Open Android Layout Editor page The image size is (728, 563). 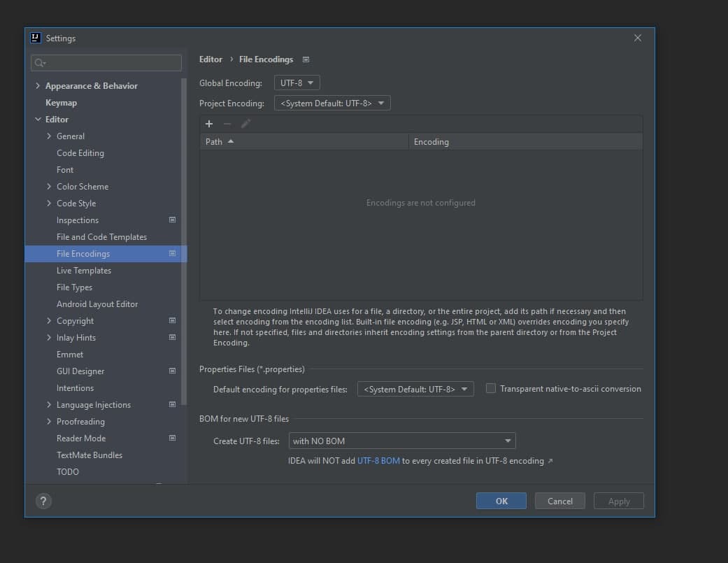pos(97,304)
